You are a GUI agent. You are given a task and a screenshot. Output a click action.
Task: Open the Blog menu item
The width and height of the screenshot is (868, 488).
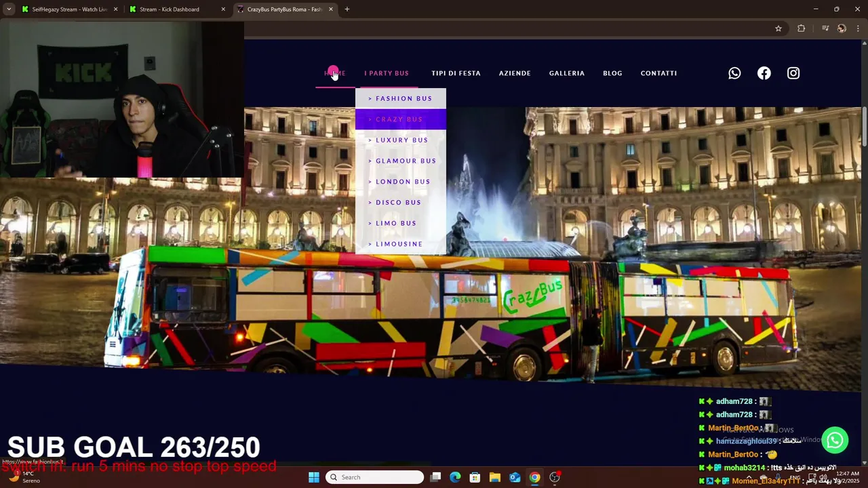(x=612, y=73)
